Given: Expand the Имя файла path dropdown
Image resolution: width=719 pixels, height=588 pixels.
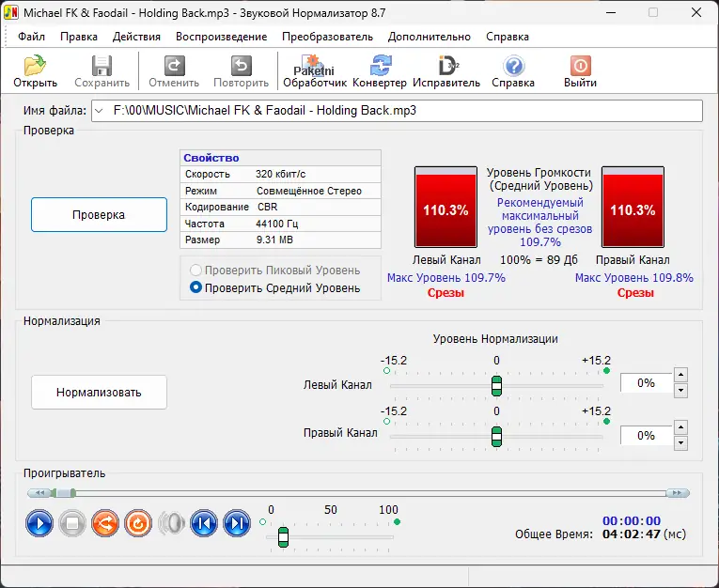Looking at the screenshot, I should point(98,111).
